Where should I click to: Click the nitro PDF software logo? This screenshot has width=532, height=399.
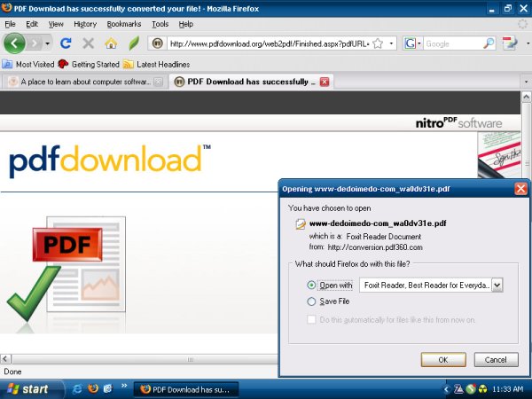pos(458,123)
